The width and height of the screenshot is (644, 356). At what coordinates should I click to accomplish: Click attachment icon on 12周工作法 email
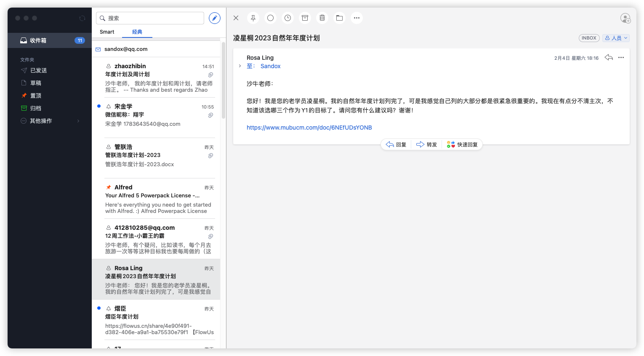(x=210, y=236)
